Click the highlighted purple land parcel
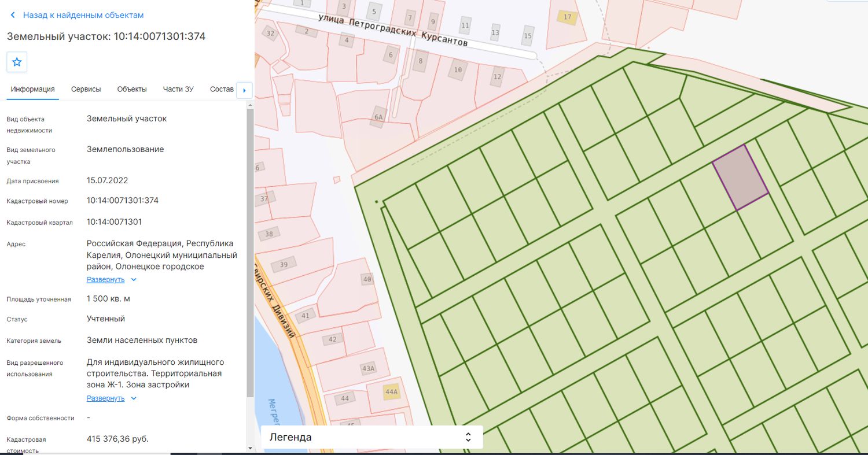868x455 pixels. pyautogui.click(x=740, y=177)
